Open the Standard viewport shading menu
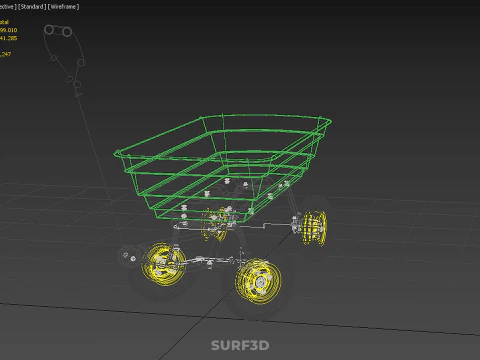Screen dimensions: 480x360 pos(32,6)
